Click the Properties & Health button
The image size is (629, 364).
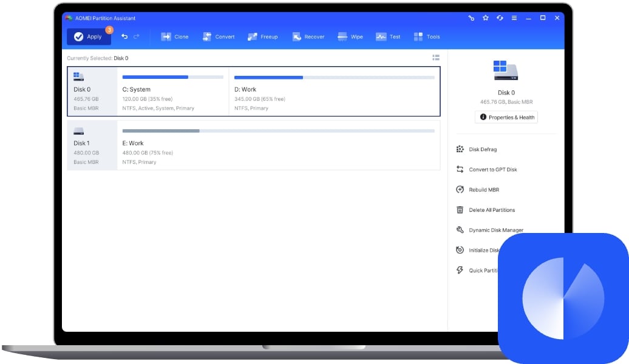tap(506, 117)
